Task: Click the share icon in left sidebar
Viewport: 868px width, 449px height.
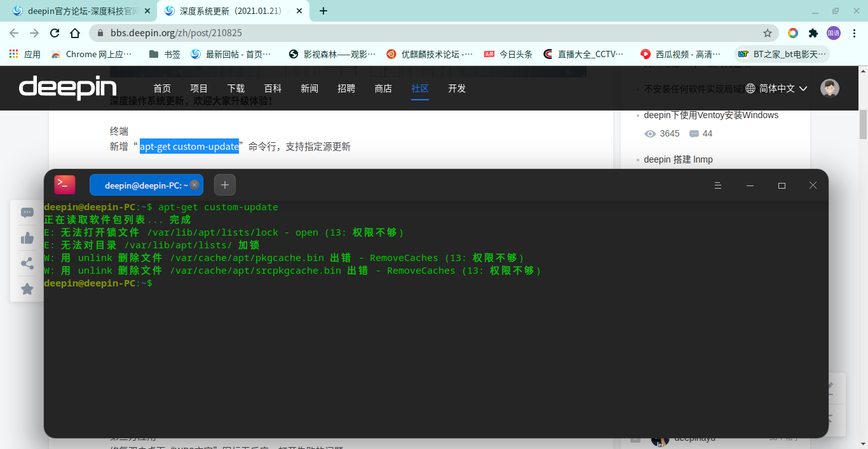Action: point(27,264)
